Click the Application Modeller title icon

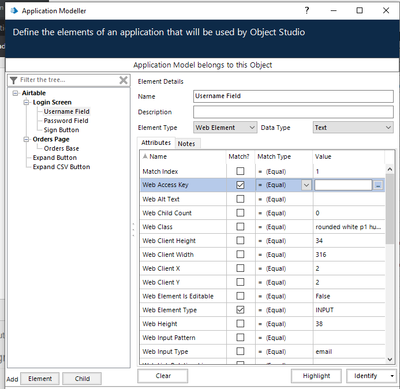pos(14,11)
